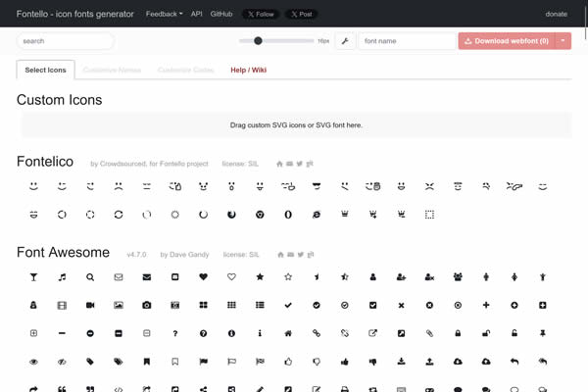The height and width of the screenshot is (392, 588).
Task: Open font settings with the wrench button
Action: [x=345, y=41]
